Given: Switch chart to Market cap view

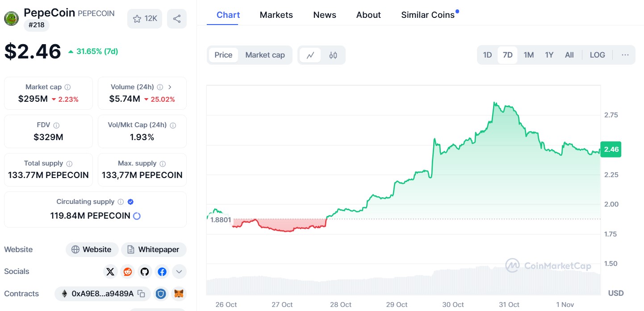Looking at the screenshot, I should coord(265,55).
